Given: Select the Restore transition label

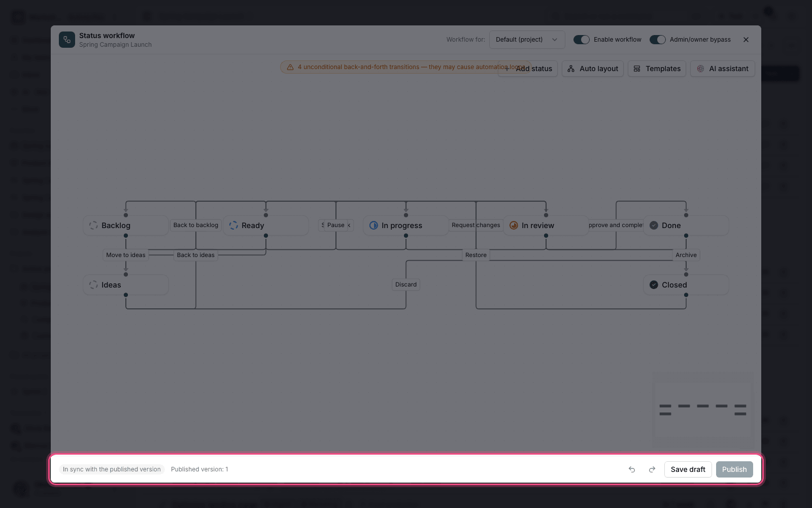Looking at the screenshot, I should (476, 255).
